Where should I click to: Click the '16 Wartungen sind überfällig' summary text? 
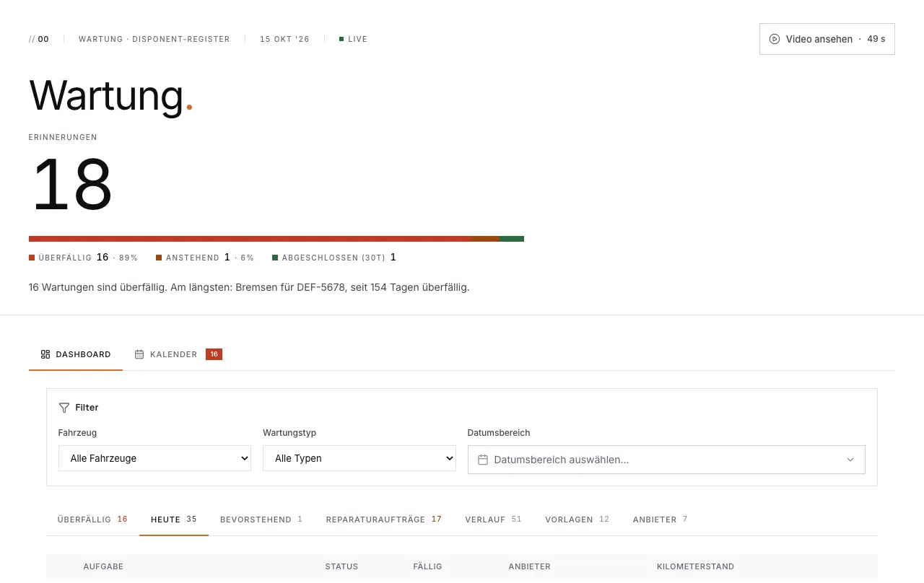[x=249, y=287]
